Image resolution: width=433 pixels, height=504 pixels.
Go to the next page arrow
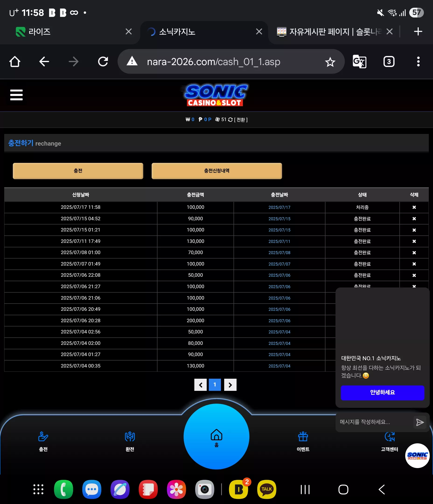coord(230,385)
